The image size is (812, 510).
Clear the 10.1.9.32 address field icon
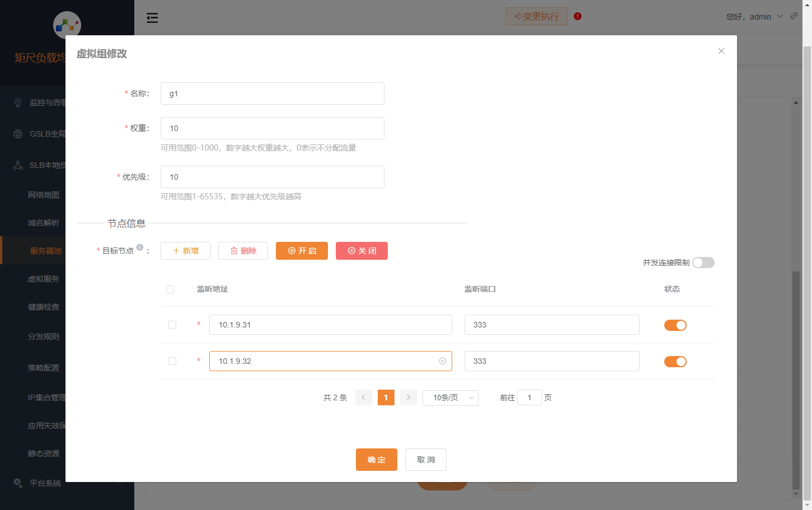click(443, 361)
